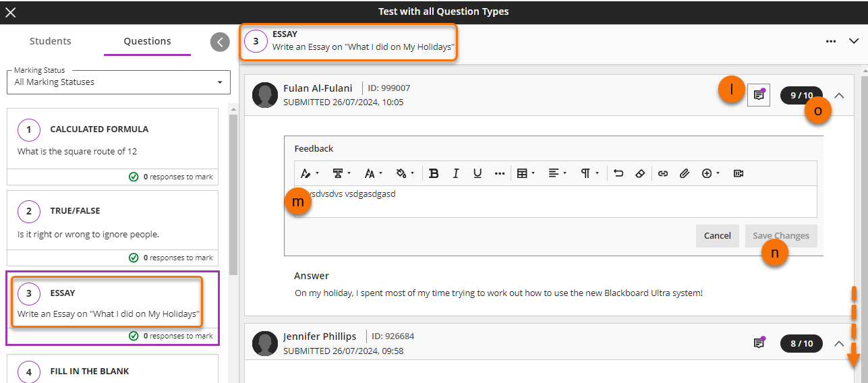This screenshot has width=868, height=383.
Task: Click the insert link icon
Action: pos(663,173)
